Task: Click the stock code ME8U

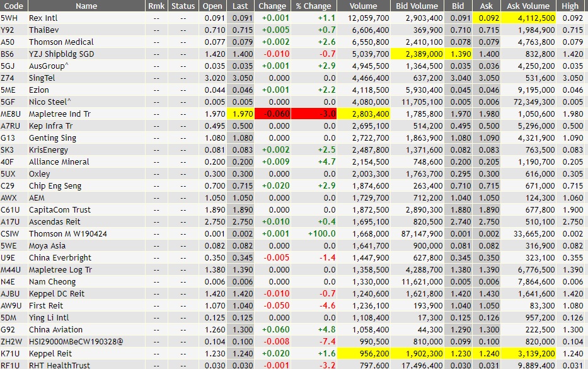Action: tap(11, 114)
